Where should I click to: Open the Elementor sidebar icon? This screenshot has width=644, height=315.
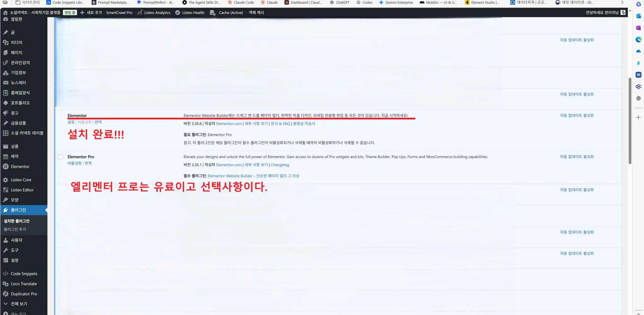(x=5, y=167)
